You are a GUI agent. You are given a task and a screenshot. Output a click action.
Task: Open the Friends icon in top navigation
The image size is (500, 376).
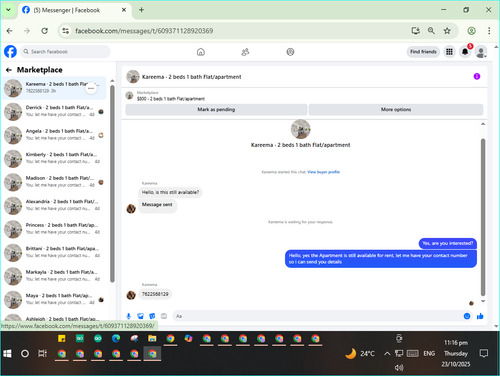(x=245, y=52)
